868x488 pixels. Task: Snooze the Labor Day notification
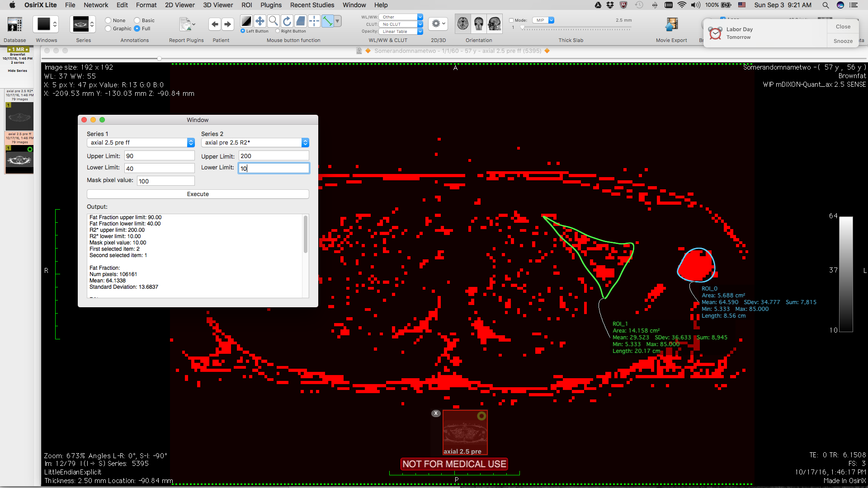(x=843, y=41)
